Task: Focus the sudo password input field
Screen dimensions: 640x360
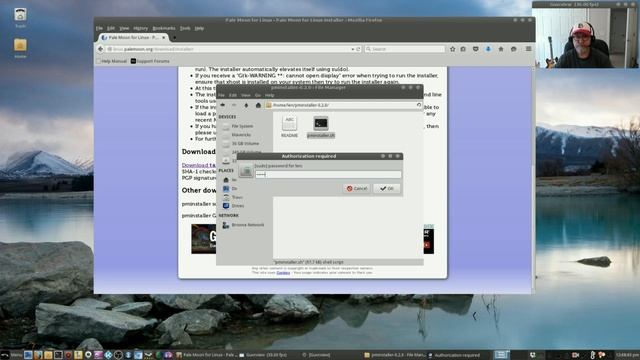Action: point(328,174)
